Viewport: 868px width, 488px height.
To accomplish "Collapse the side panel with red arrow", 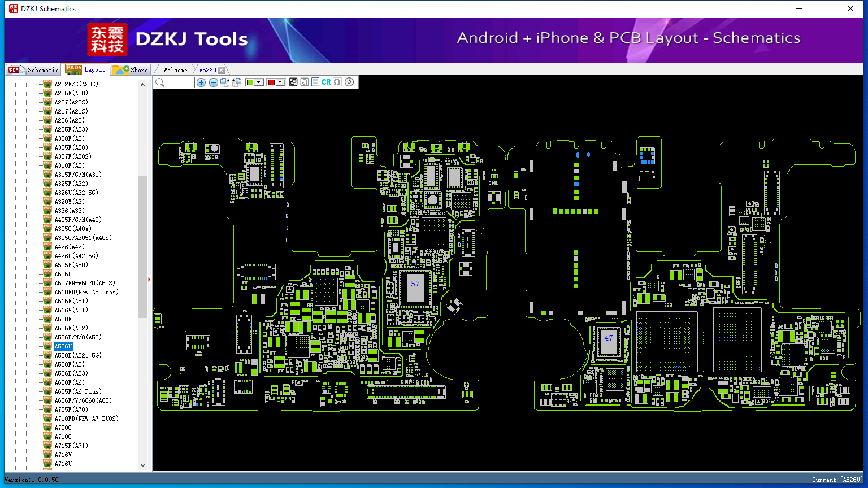I will click(x=149, y=280).
